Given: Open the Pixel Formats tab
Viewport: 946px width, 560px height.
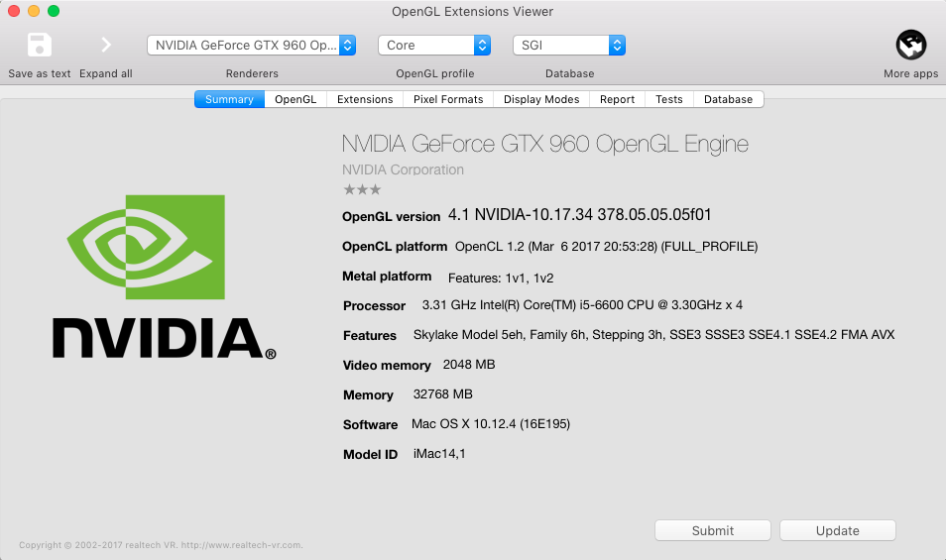Looking at the screenshot, I should (448, 99).
